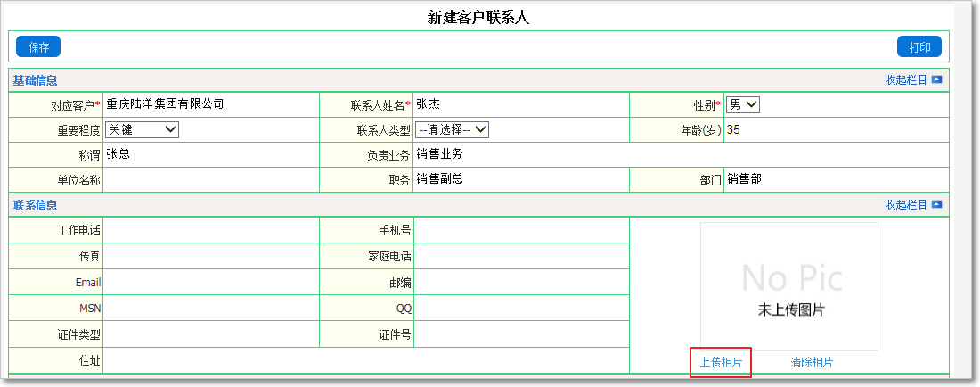
Task: Click the 清除相片 clear photo link
Action: [x=812, y=363]
